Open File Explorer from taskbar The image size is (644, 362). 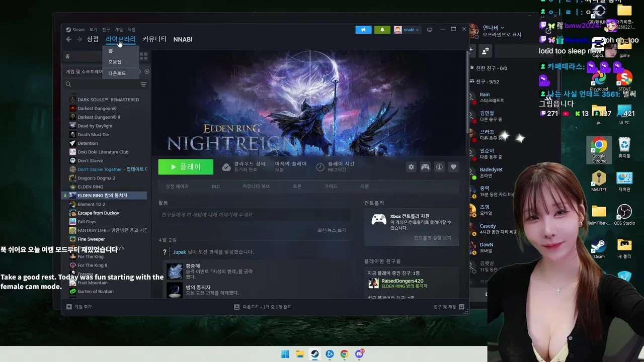[x=300, y=354]
